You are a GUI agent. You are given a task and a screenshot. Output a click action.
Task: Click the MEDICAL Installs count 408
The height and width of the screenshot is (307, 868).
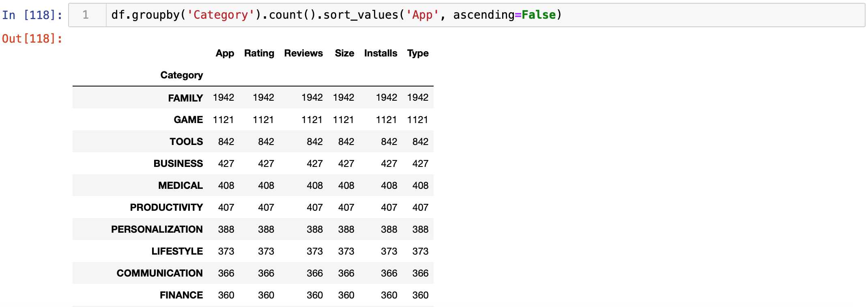coord(389,186)
